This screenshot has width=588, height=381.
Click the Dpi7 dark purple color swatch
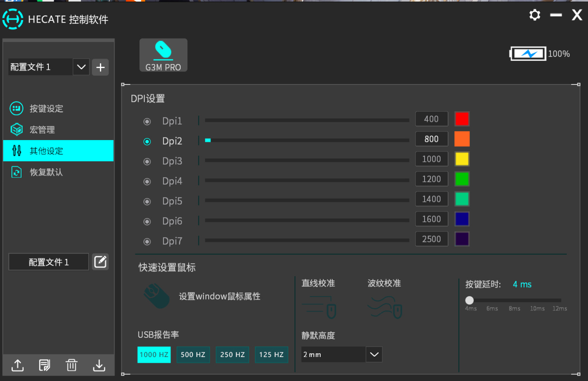click(462, 239)
